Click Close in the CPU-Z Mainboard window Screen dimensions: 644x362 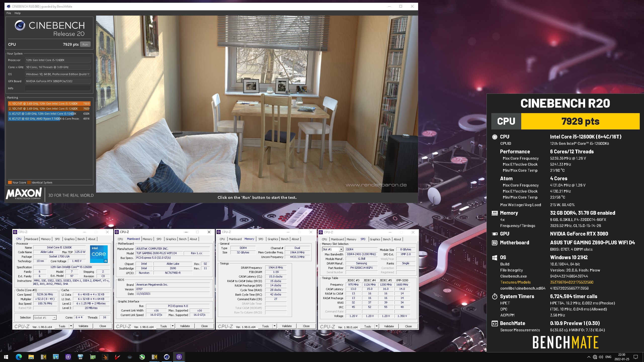click(x=204, y=326)
